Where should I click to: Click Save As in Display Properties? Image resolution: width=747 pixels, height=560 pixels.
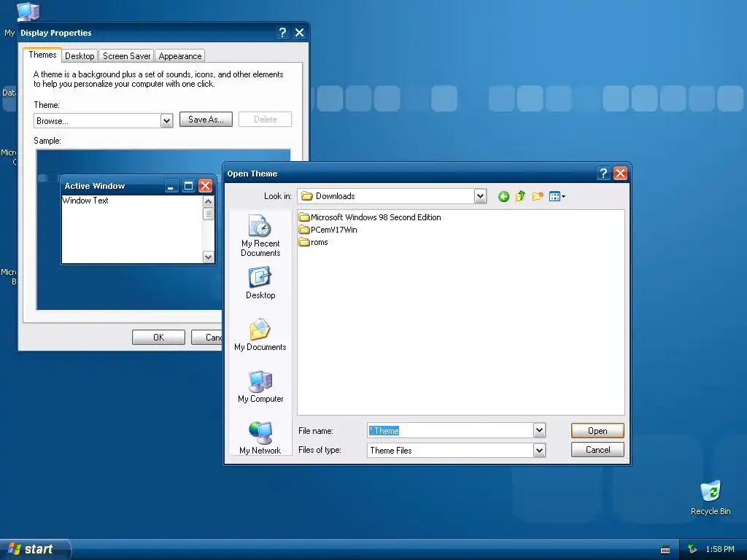(206, 120)
